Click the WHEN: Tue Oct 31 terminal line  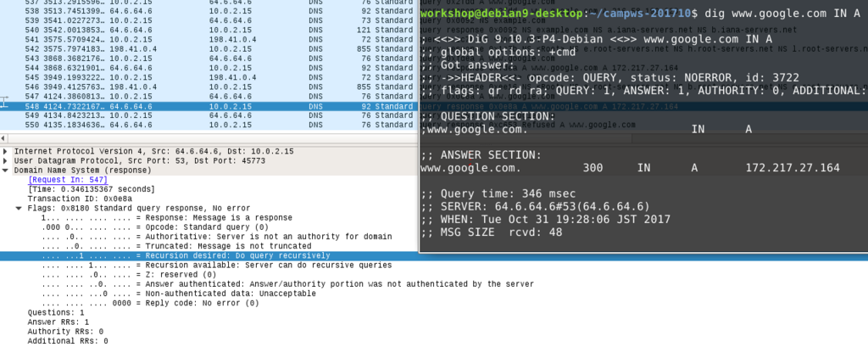[546, 220]
